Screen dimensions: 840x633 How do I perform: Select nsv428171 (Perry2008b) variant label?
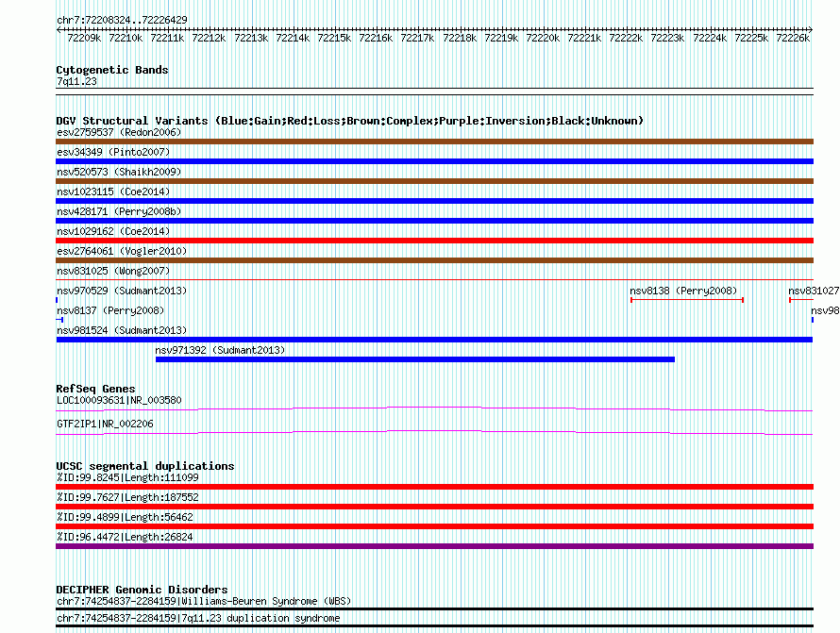click(119, 211)
